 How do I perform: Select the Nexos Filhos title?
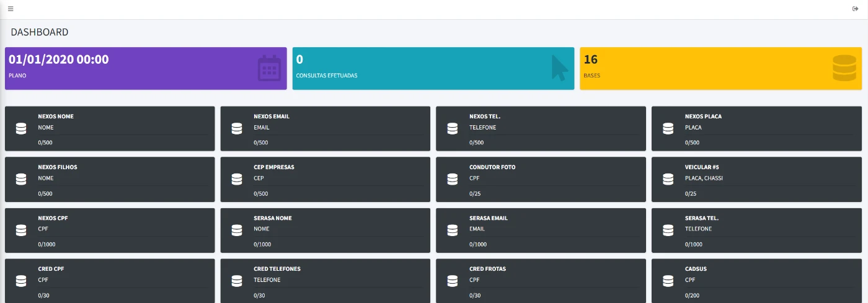58,167
